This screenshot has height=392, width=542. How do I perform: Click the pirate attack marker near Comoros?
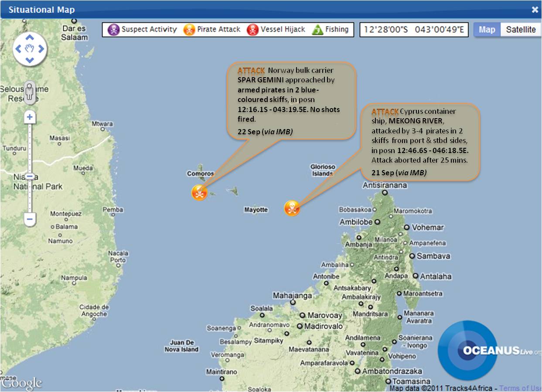(x=199, y=192)
